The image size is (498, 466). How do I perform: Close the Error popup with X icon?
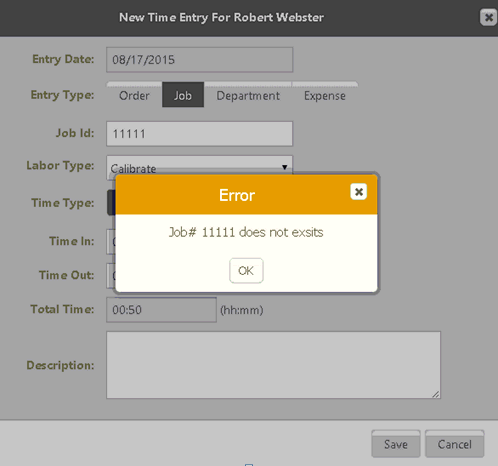point(359,192)
